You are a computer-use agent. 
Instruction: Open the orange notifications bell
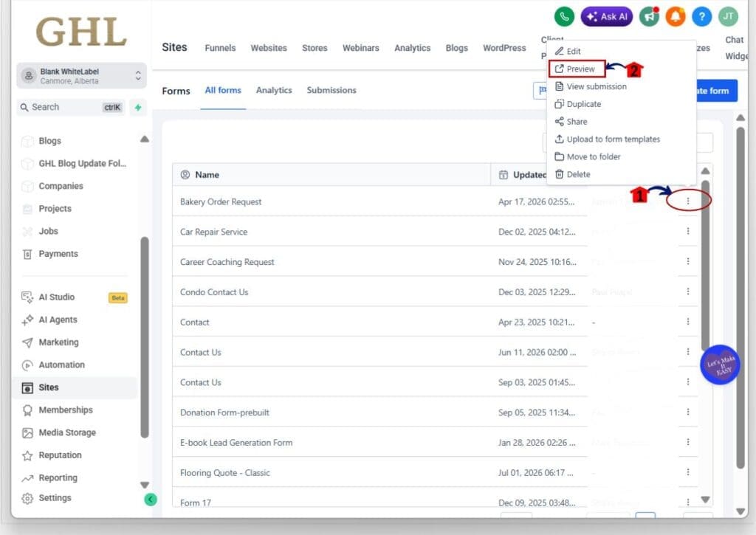tap(676, 16)
